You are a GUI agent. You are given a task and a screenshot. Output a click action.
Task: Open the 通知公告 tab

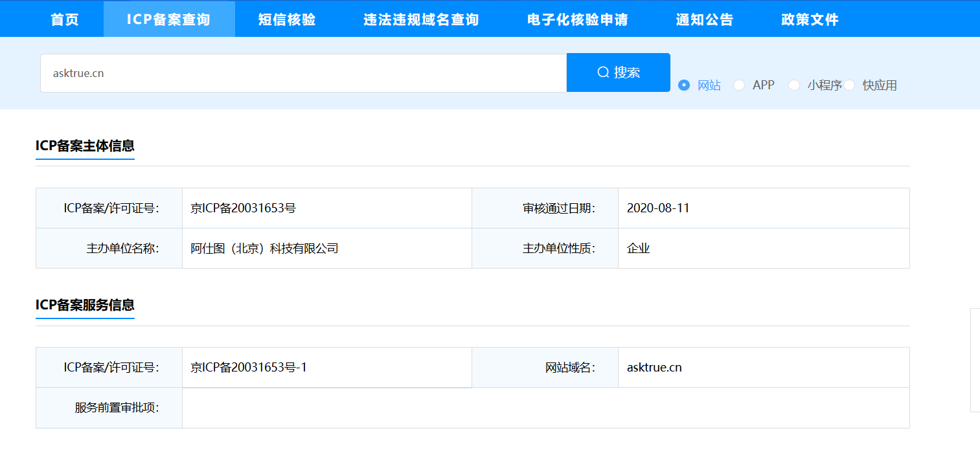pyautogui.click(x=705, y=19)
